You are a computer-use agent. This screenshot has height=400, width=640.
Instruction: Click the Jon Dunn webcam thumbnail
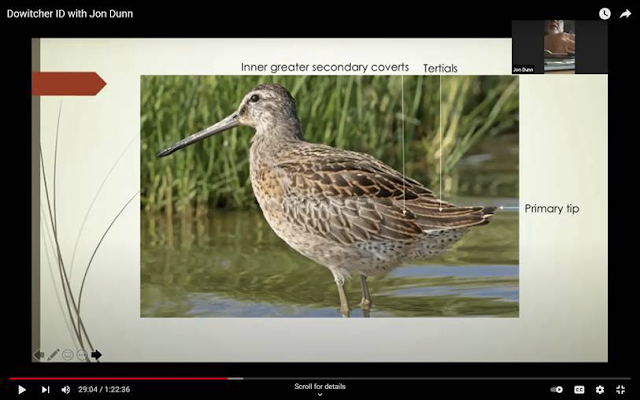[560, 47]
